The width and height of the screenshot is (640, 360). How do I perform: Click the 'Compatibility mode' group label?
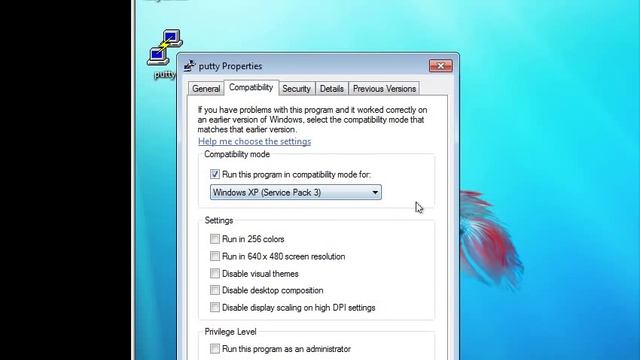(x=237, y=154)
